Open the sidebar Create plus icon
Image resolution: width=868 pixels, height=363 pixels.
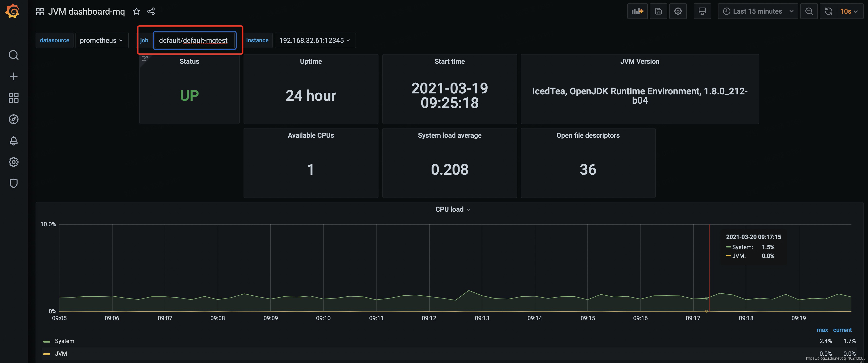point(13,76)
